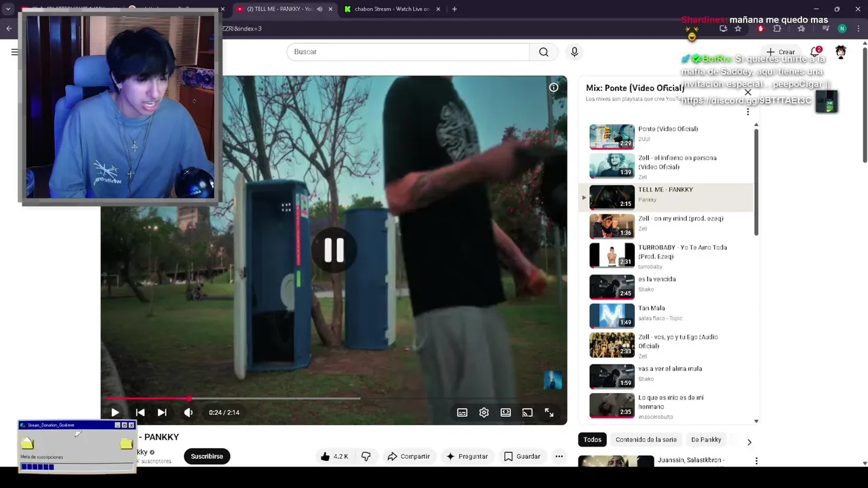The width and height of the screenshot is (868, 488).
Task: Play 'Lo que es mio es de mi hermano'
Action: [669, 405]
